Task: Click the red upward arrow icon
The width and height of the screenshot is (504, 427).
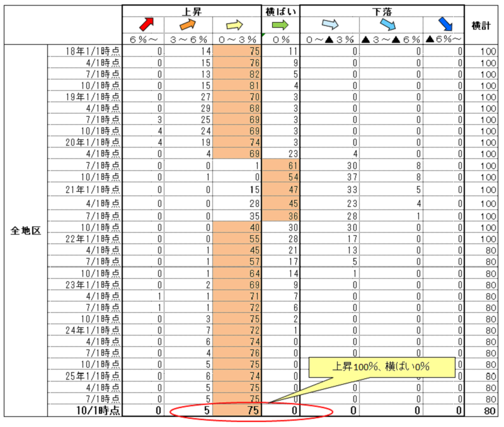Action: coord(146,25)
